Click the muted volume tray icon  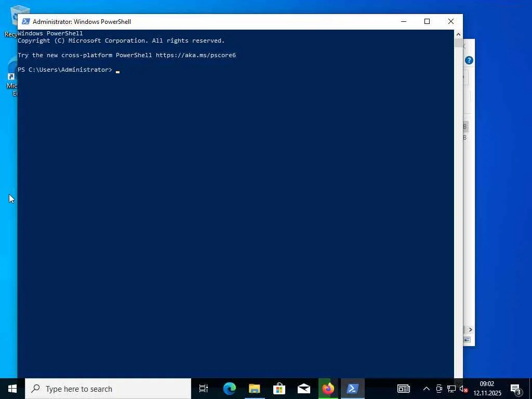pos(464,389)
